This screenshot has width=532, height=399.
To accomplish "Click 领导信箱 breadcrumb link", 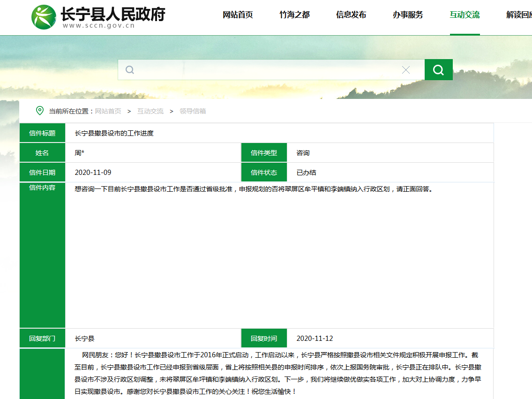I will coord(193,111).
